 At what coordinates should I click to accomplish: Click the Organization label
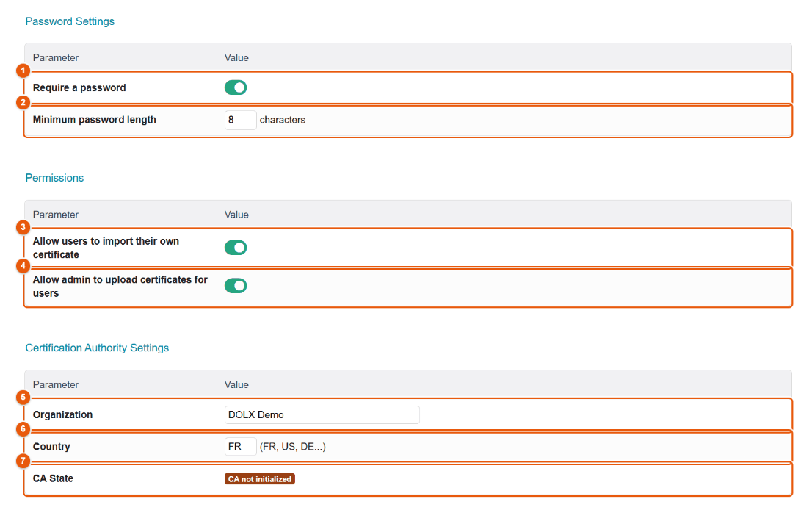(62, 414)
